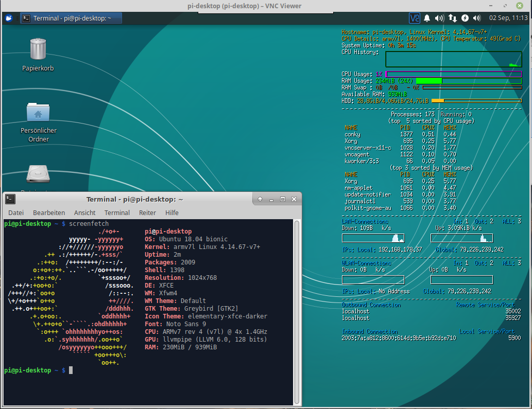Click the terminal window menu icon
Screen dimensions: 532x409
pyautogui.click(x=11, y=199)
